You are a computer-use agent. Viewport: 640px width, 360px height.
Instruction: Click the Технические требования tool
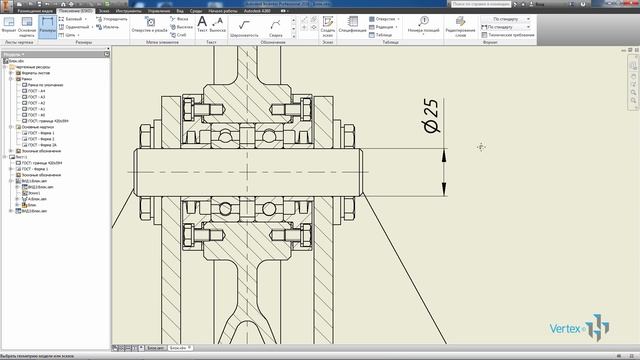508,35
